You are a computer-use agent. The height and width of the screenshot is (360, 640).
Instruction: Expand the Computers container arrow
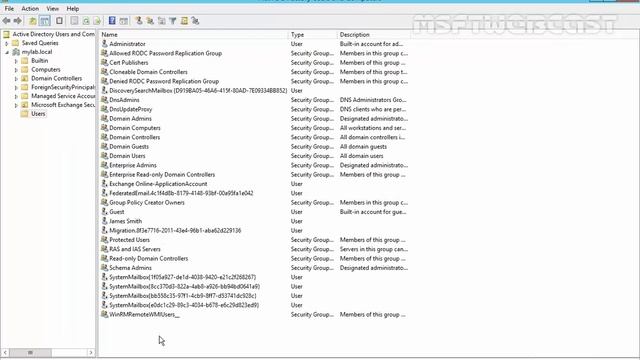coord(16,70)
